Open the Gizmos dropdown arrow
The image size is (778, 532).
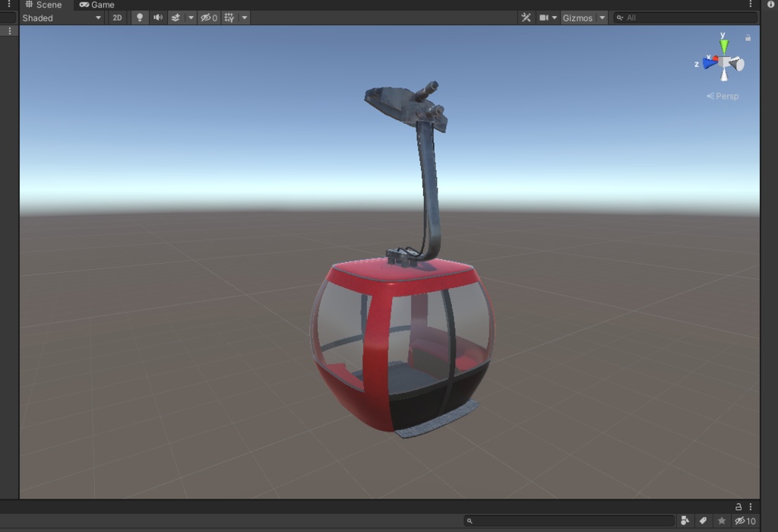[x=602, y=17]
